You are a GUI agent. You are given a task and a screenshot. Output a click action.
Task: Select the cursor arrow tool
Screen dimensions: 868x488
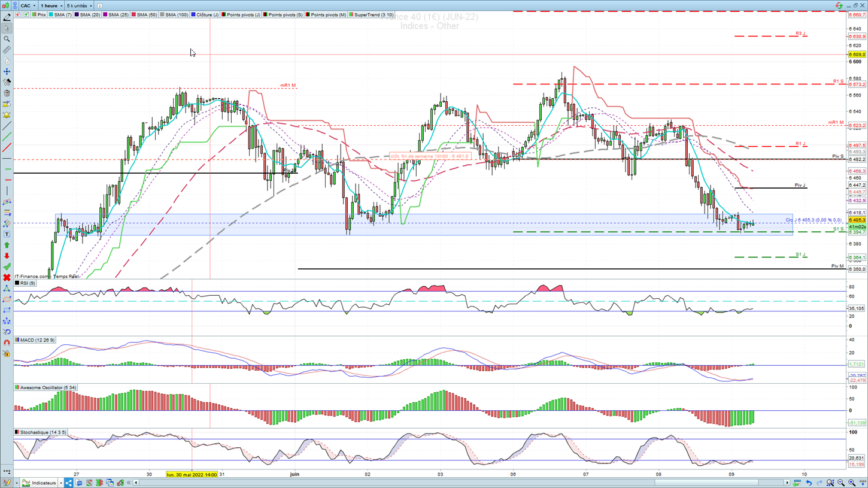[x=7, y=28]
